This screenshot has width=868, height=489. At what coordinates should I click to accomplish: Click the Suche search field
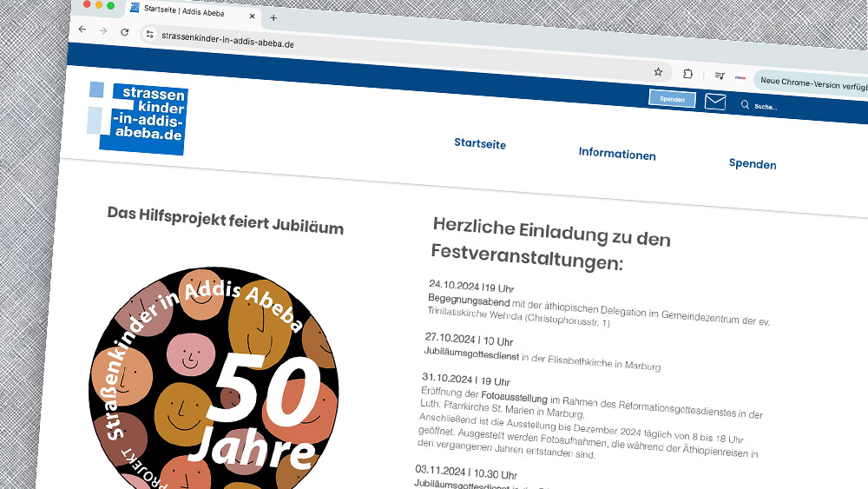[x=766, y=106]
